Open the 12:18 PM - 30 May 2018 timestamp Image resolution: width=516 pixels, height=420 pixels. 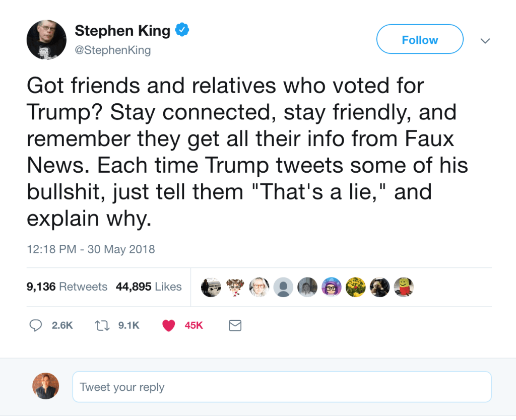[91, 249]
